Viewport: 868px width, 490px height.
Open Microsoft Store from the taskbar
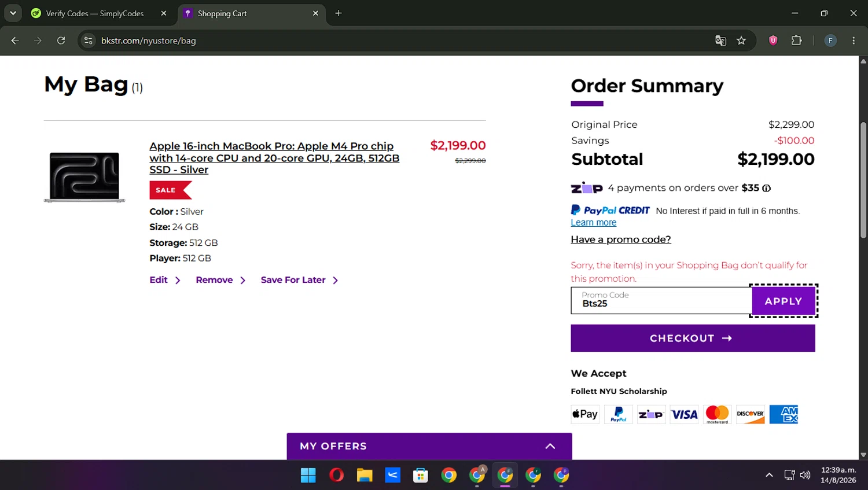pyautogui.click(x=421, y=476)
